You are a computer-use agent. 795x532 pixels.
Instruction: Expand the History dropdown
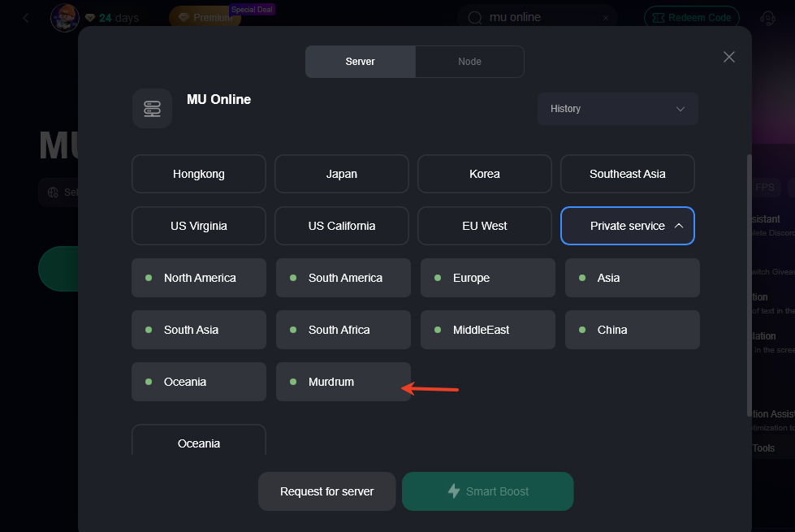(617, 109)
